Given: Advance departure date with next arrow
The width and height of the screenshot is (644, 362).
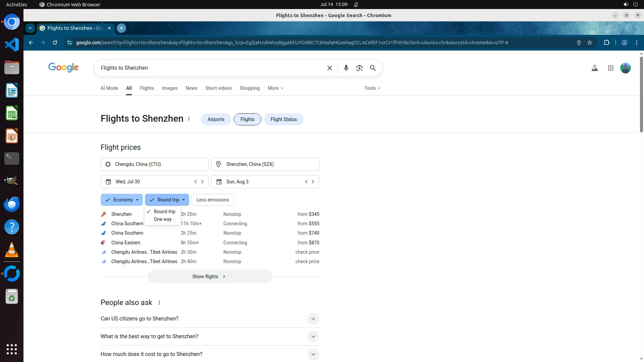Looking at the screenshot, I should coord(202,182).
